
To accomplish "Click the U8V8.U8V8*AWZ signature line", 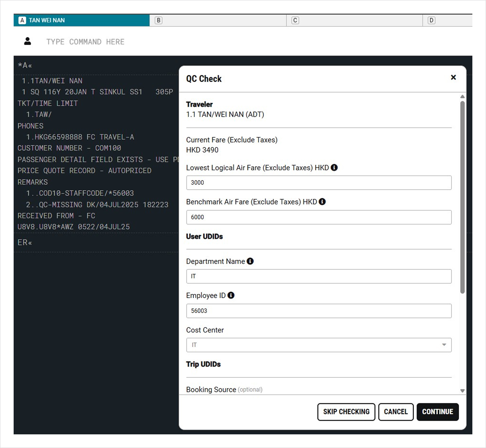I will (74, 227).
